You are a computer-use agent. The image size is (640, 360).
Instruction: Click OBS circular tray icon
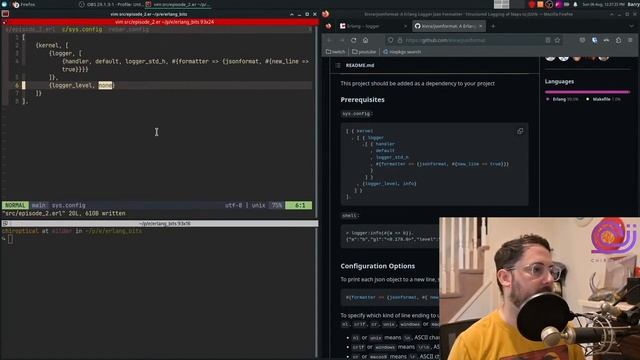549,4
